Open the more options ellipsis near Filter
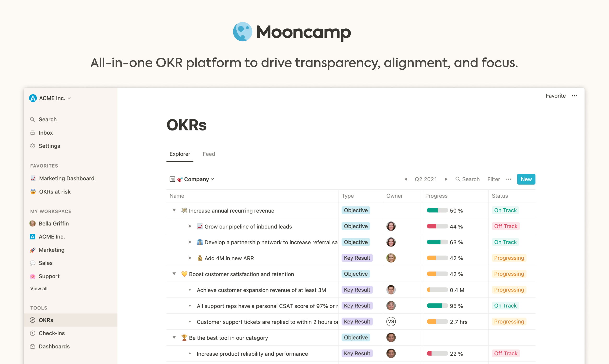 coord(509,179)
